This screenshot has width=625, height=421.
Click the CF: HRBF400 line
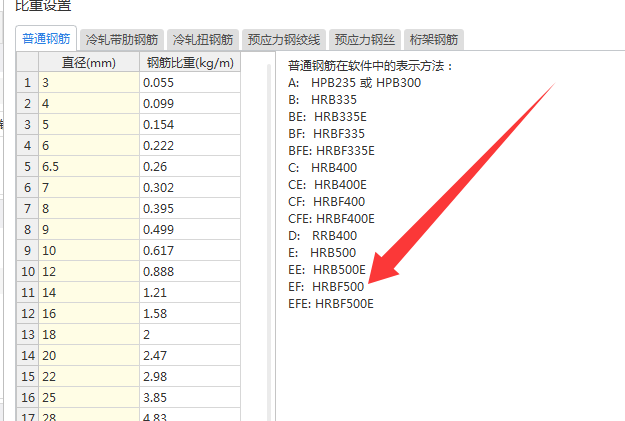pos(326,202)
